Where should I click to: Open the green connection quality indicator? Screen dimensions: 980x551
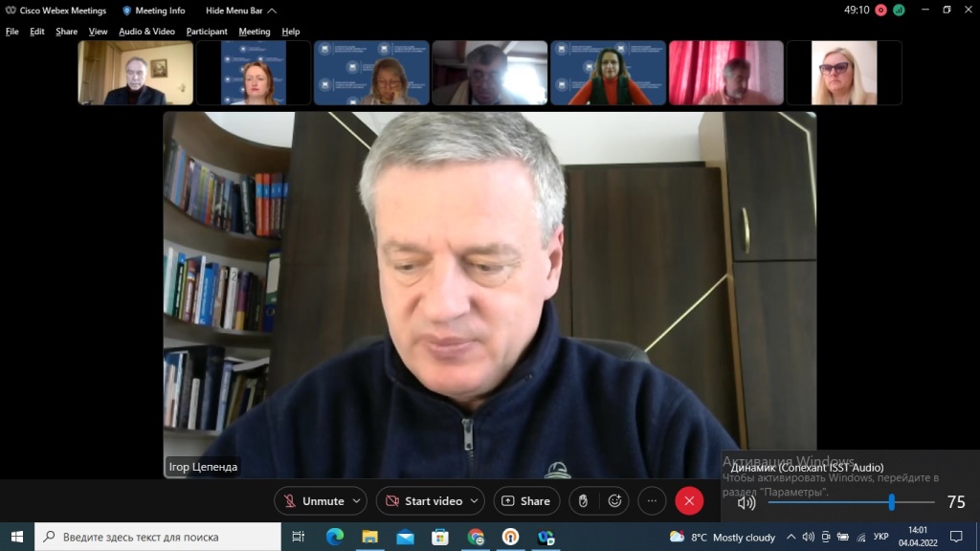click(x=899, y=11)
